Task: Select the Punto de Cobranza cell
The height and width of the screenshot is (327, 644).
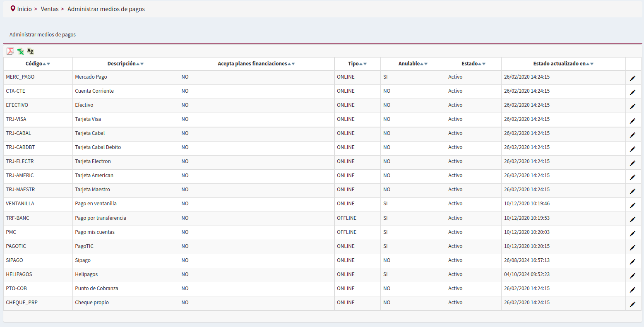Action: tap(126, 289)
